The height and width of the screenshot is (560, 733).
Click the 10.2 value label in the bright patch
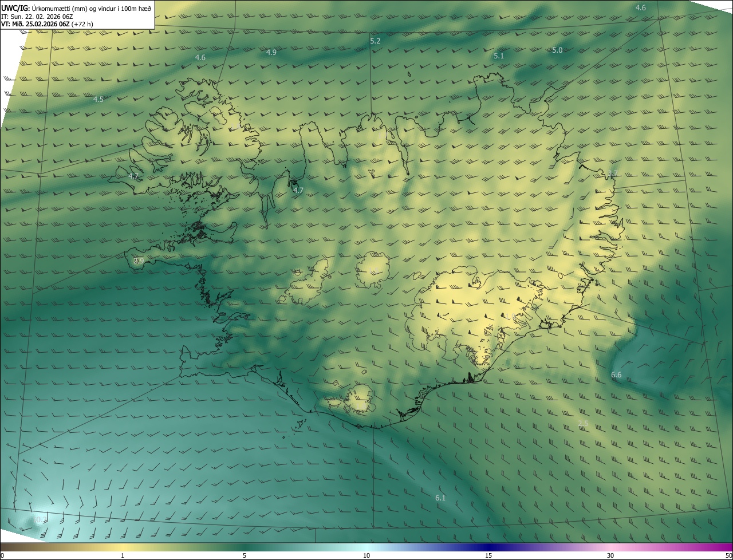click(38, 520)
